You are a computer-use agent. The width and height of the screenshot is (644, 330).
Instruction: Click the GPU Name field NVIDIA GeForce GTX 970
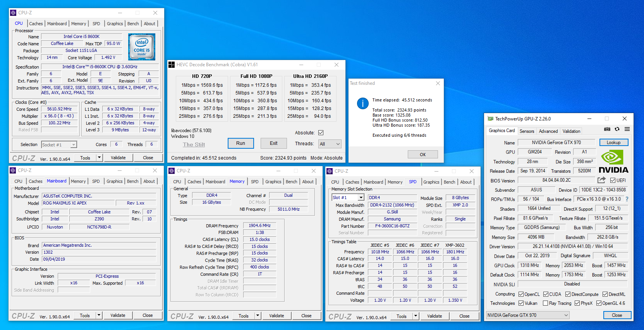tap(556, 143)
